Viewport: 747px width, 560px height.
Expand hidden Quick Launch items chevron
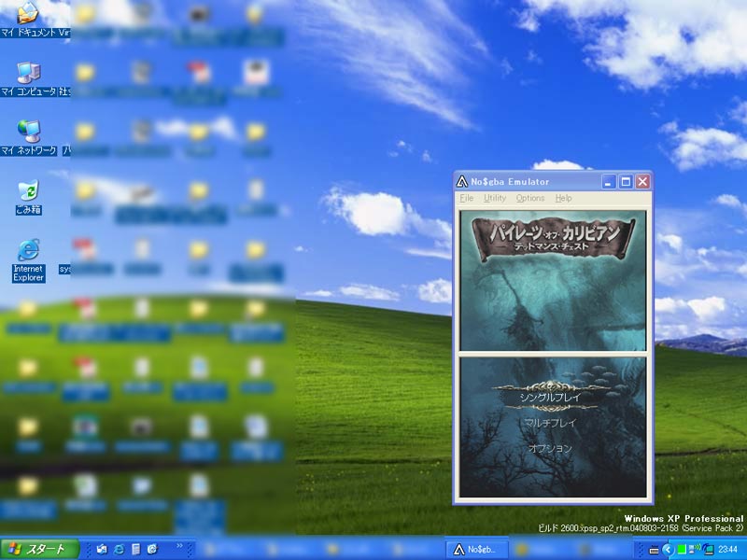pos(179,546)
